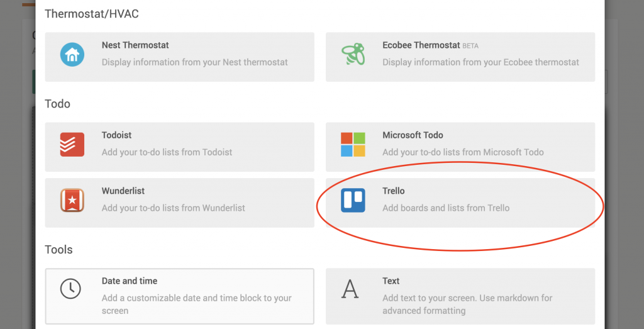Pick the Microsoft Todo option
The image size is (644, 329).
[x=460, y=147]
